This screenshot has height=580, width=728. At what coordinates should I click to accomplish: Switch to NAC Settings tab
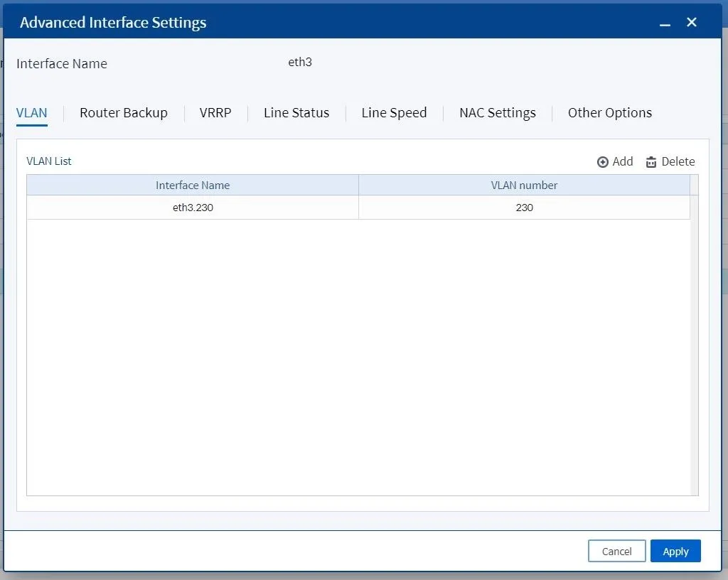497,113
